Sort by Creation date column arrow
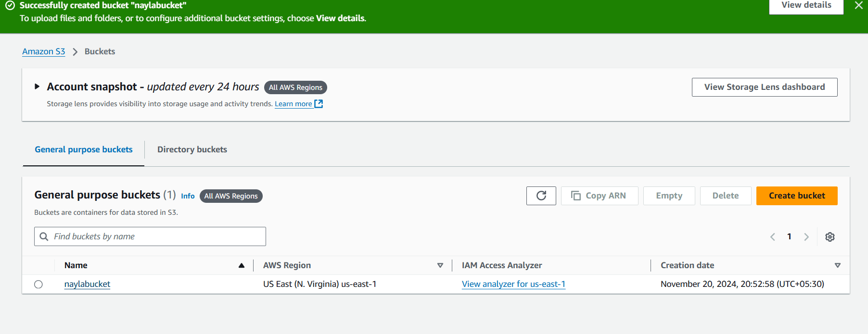Image resolution: width=868 pixels, height=334 pixels. [838, 265]
